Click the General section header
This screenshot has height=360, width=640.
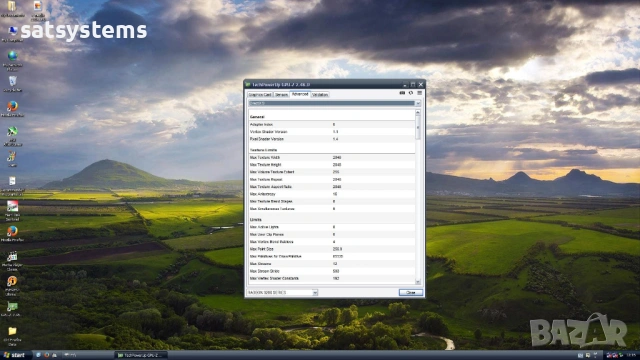[257, 117]
